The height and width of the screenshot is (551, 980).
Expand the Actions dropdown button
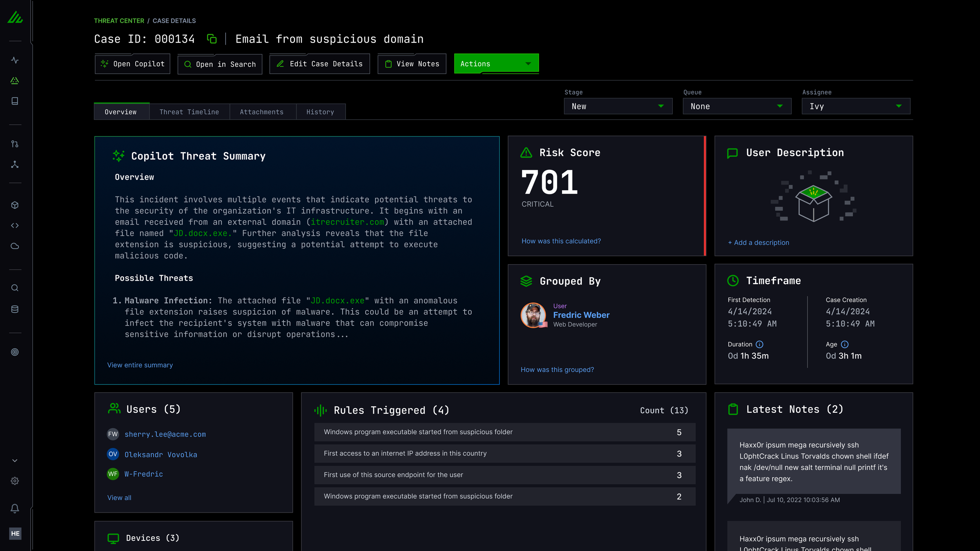coord(496,63)
